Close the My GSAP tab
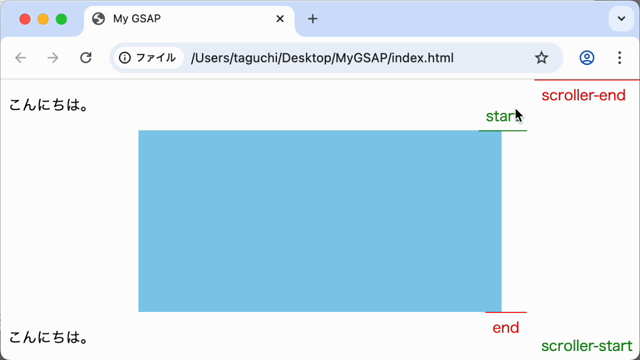Viewport: 640px width, 360px height. 280,19
